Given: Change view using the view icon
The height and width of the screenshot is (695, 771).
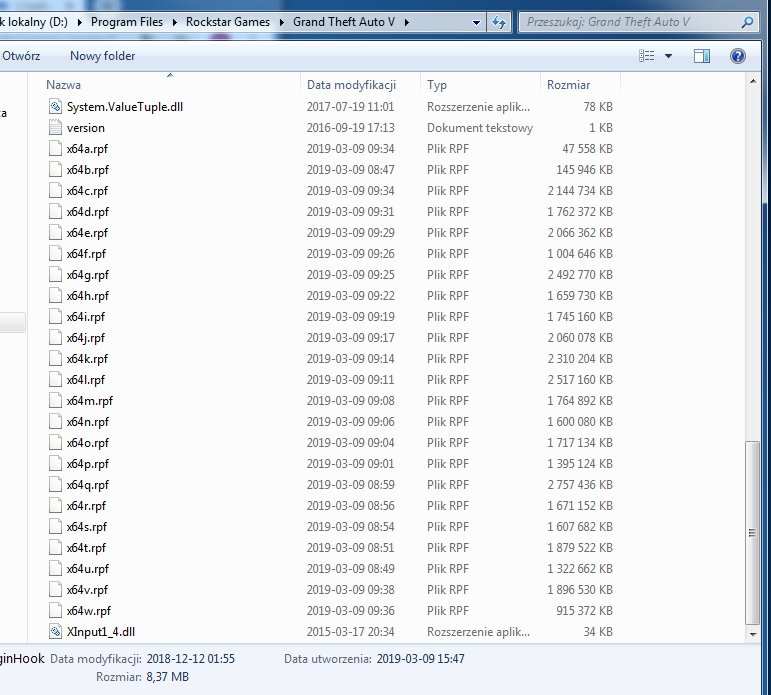Looking at the screenshot, I should pyautogui.click(x=647, y=56).
